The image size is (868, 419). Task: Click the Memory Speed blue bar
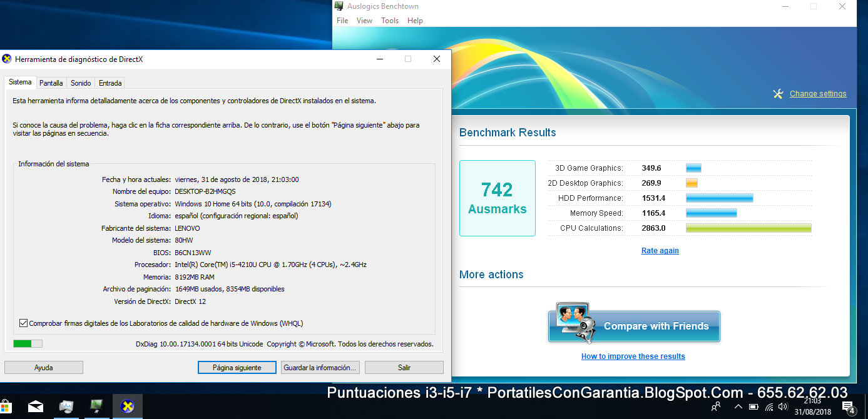pos(711,213)
